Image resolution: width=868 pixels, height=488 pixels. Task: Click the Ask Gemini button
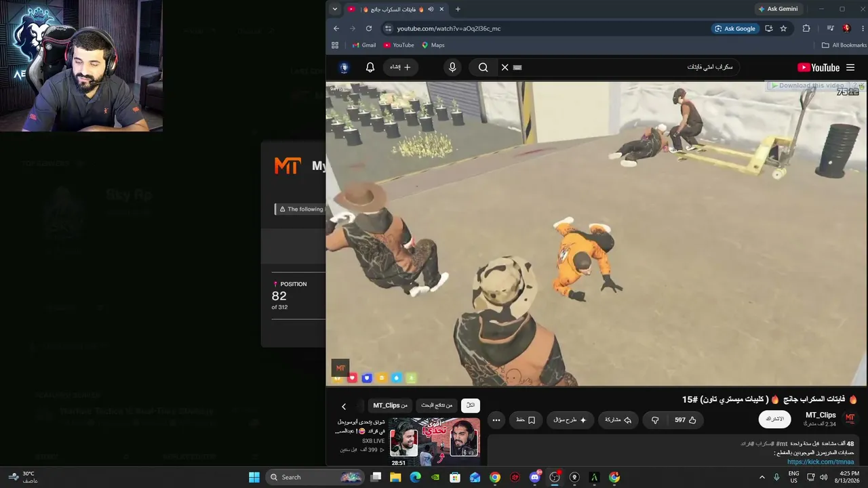[778, 9]
